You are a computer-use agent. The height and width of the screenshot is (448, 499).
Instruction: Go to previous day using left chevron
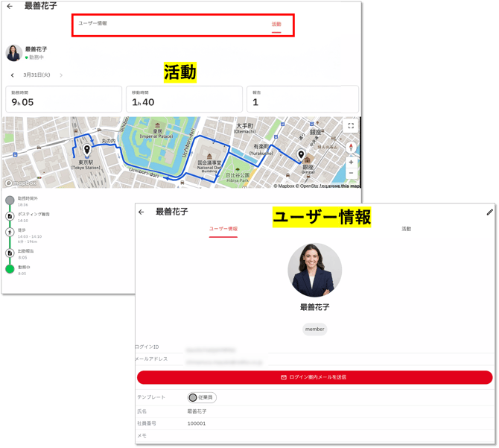click(x=13, y=75)
